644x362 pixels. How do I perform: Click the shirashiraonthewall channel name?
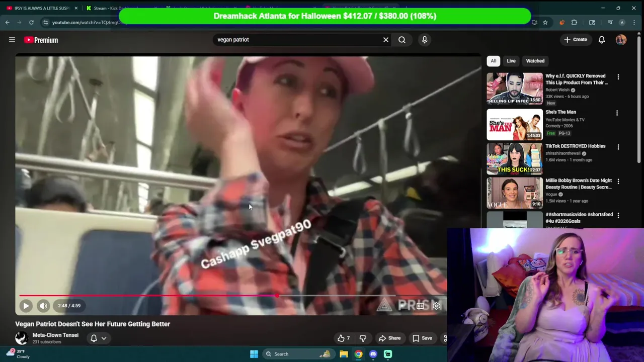pyautogui.click(x=563, y=153)
